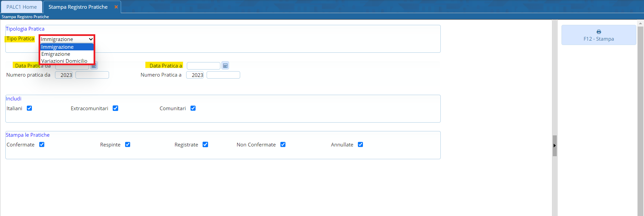Select Immigrazione in the open list

[x=58, y=47]
